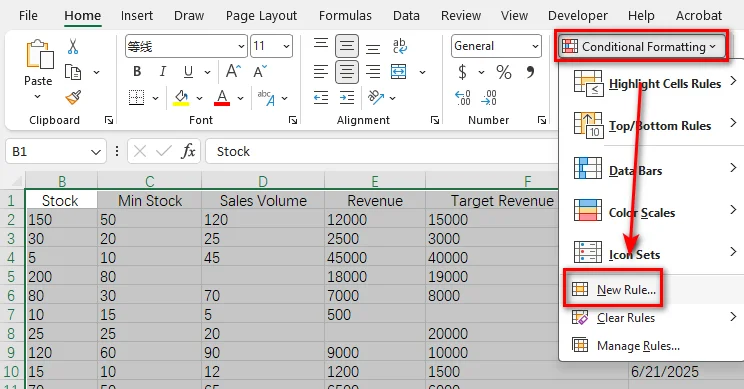This screenshot has height=389, width=744.
Task: Toggle Underline formatting
Action: (188, 72)
